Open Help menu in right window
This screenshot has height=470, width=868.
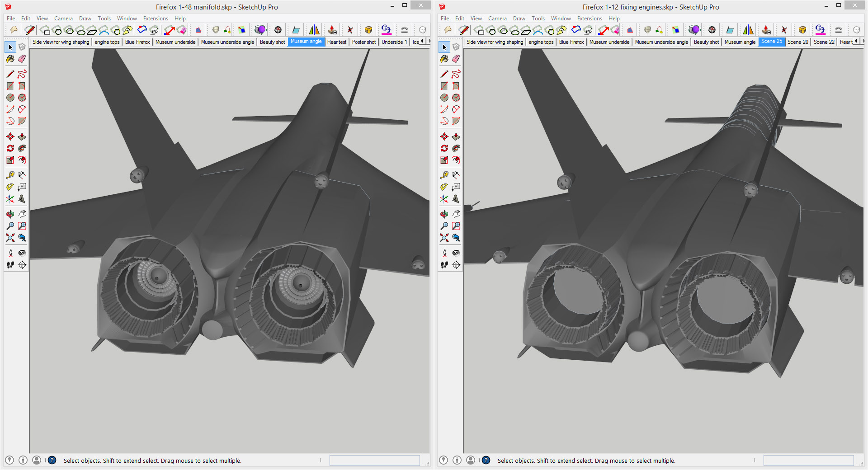click(x=614, y=19)
